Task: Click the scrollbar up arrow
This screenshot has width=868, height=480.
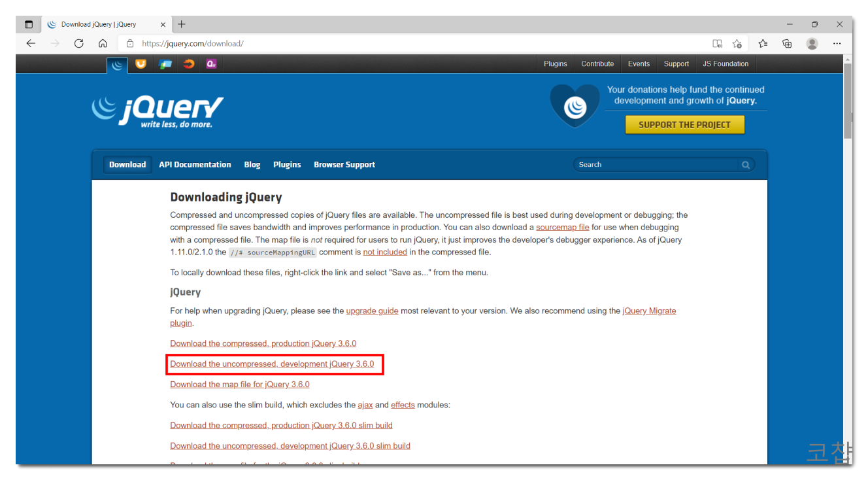Action: [x=848, y=59]
